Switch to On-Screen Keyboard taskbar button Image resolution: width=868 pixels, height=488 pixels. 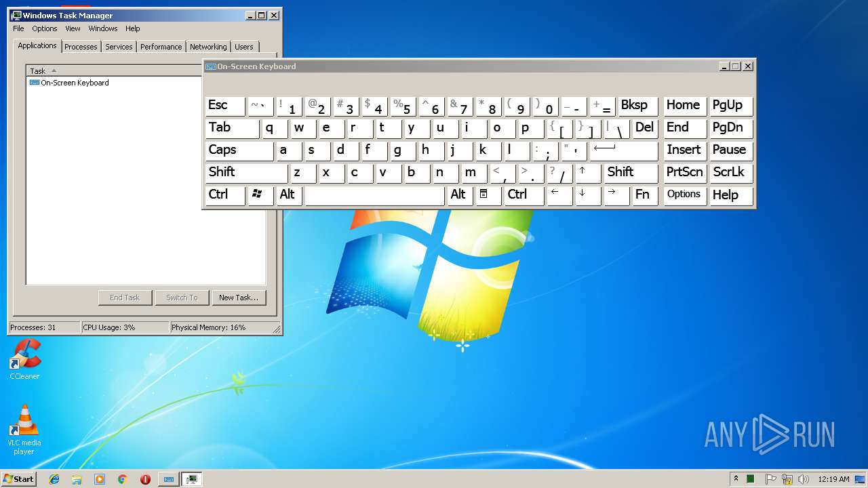(x=169, y=479)
